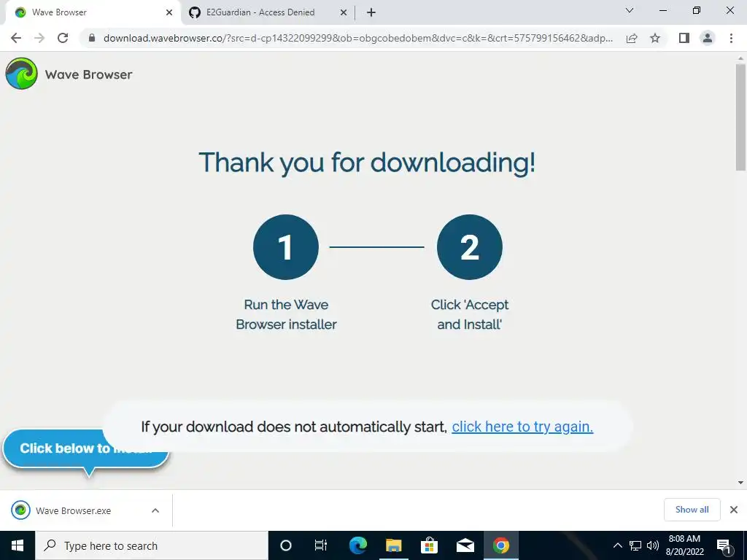Click the scrollbar up arrow
Image resolution: width=747 pixels, height=560 pixels.
tap(740, 58)
